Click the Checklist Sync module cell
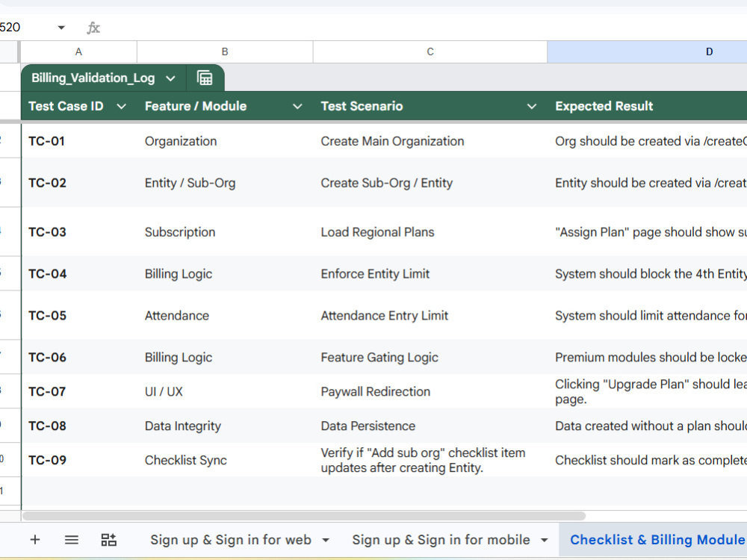 [x=225, y=460]
